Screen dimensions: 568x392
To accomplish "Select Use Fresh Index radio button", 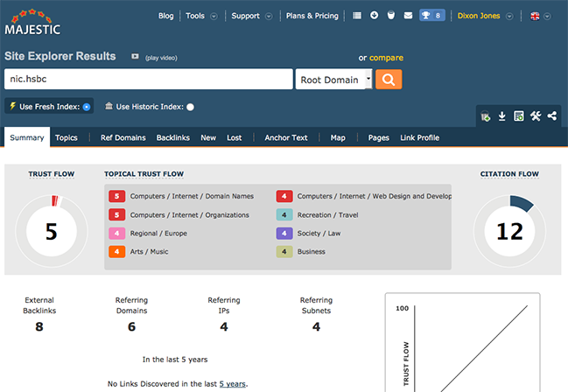I will [x=87, y=107].
